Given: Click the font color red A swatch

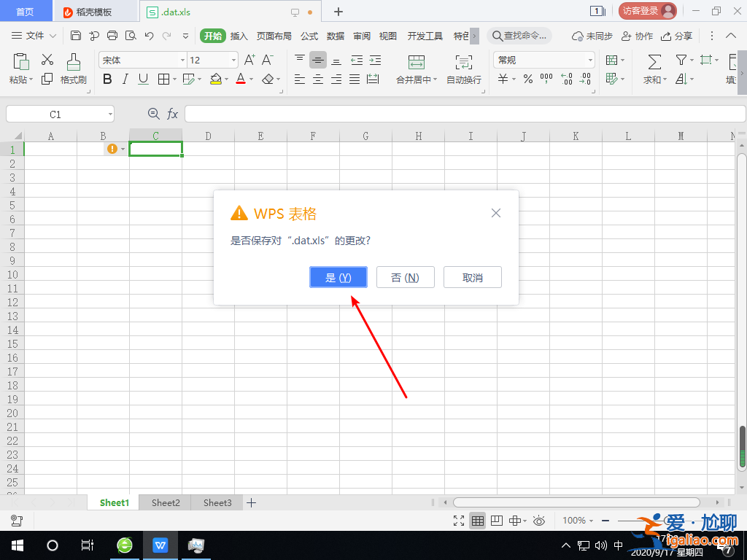Looking at the screenshot, I should point(241,79).
